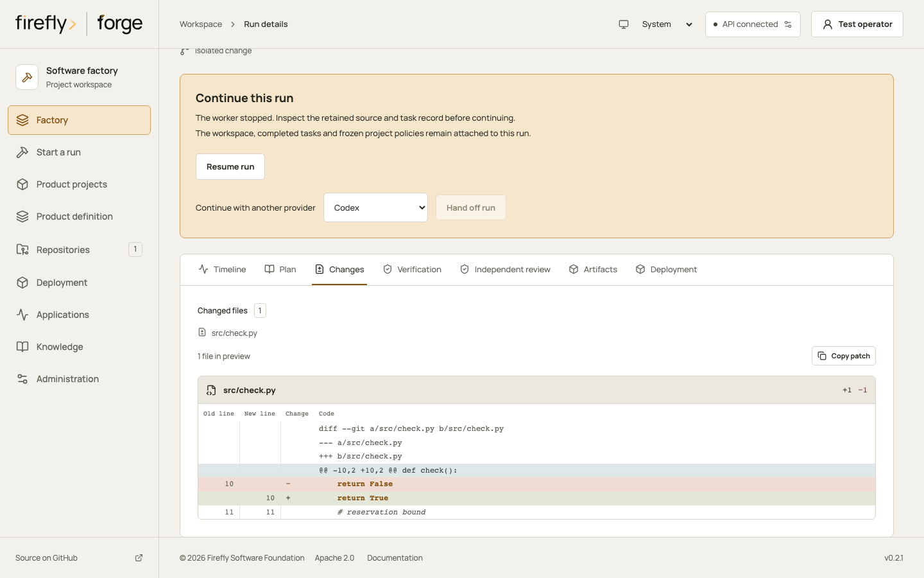Viewport: 924px width, 578px height.
Task: Switch to the Timeline tab
Action: click(223, 270)
